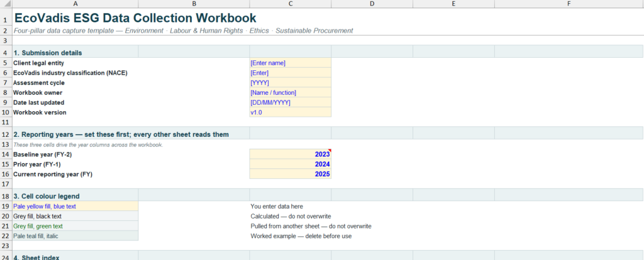Select column F header
Image resolution: width=644 pixels, height=260 pixels.
pyautogui.click(x=569, y=4)
